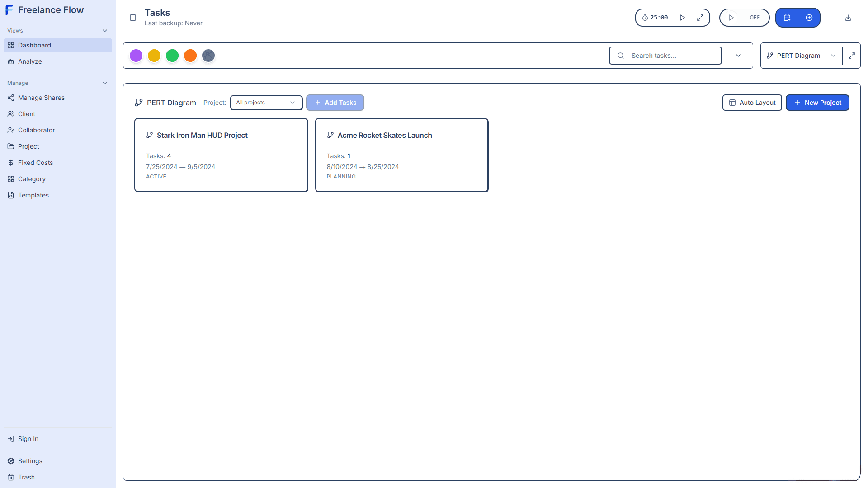This screenshot has width=868, height=488.
Task: Open the Dashboard view
Action: point(58,45)
